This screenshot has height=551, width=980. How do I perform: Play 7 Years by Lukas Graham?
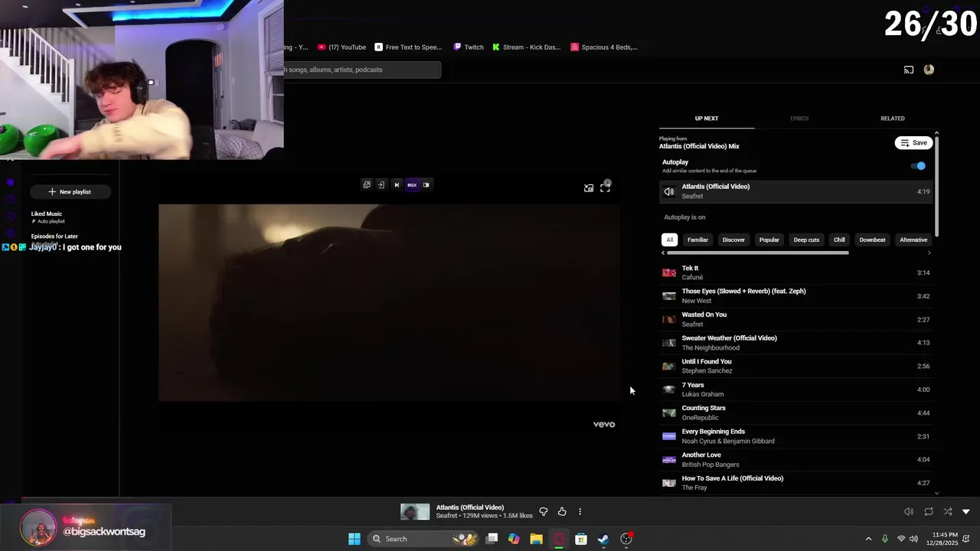(x=796, y=390)
